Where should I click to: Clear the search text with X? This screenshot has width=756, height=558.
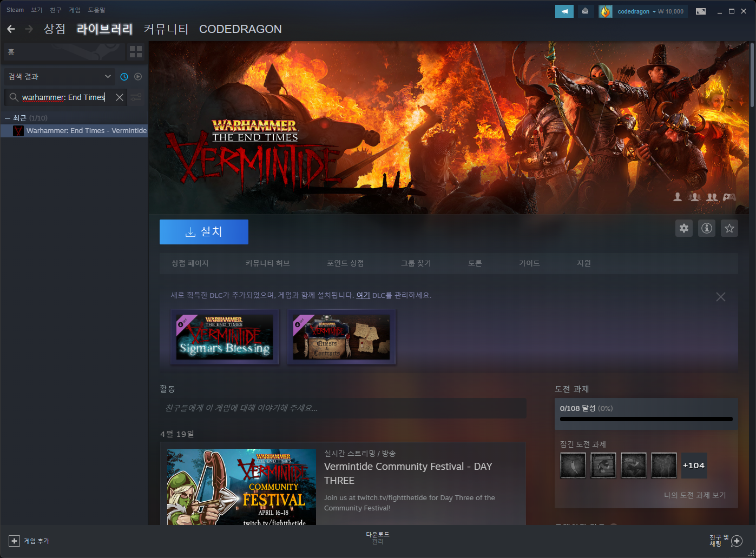coord(120,97)
